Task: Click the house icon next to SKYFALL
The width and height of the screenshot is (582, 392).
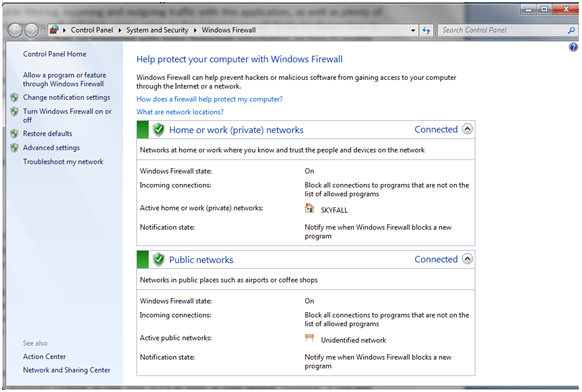Action: [x=309, y=208]
